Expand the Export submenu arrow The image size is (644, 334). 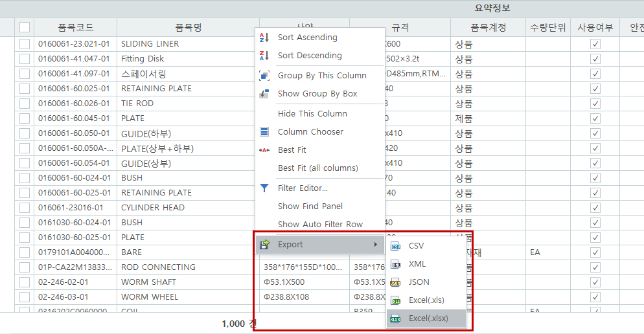(376, 245)
